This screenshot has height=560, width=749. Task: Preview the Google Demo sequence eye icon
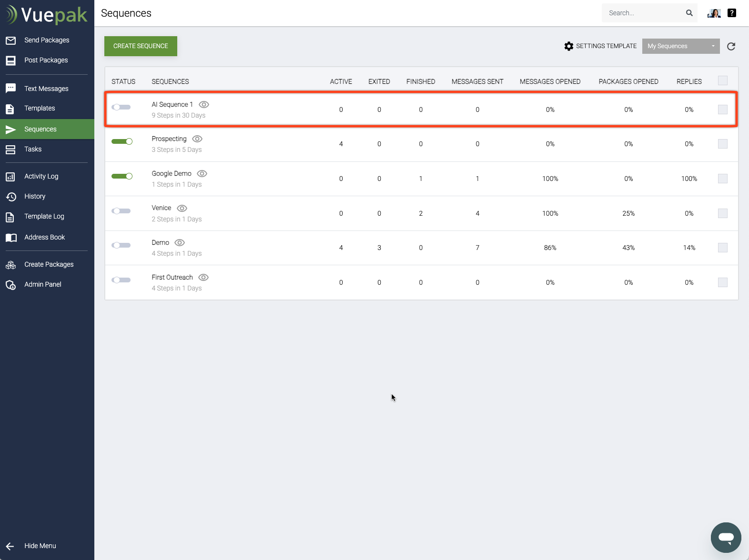pos(202,174)
